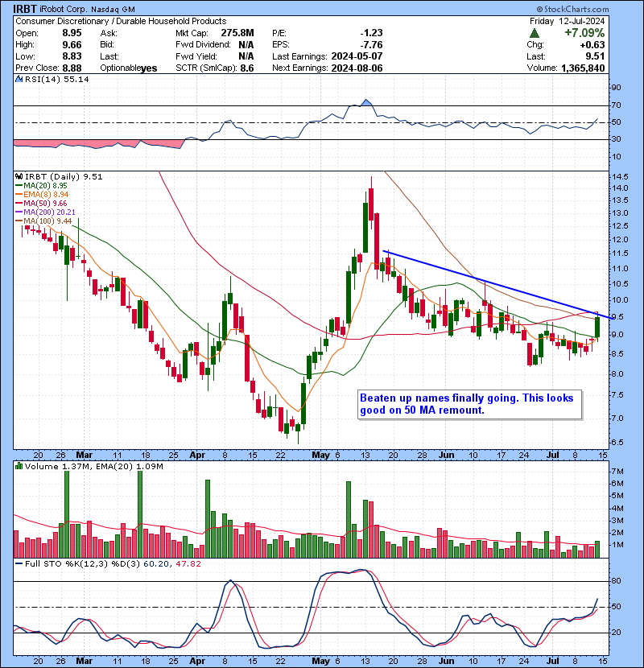Click the Full STO legend marker icon
The height and width of the screenshot is (668, 644).
(19, 563)
